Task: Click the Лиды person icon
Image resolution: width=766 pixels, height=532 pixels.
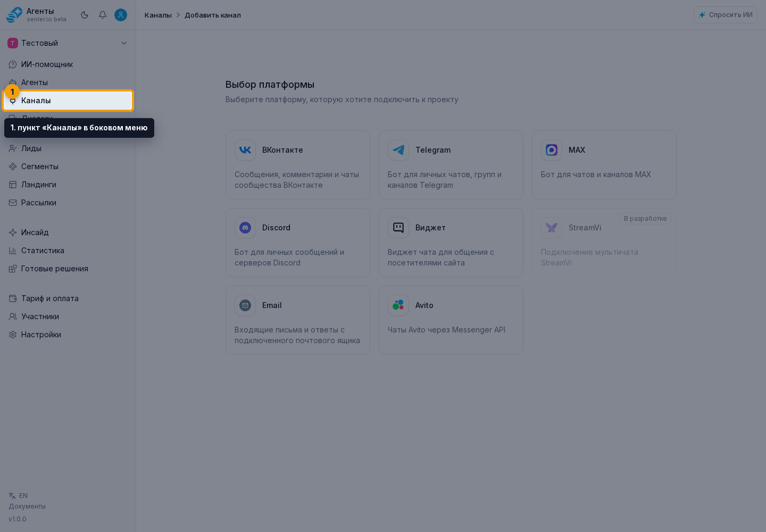Action: pos(13,148)
